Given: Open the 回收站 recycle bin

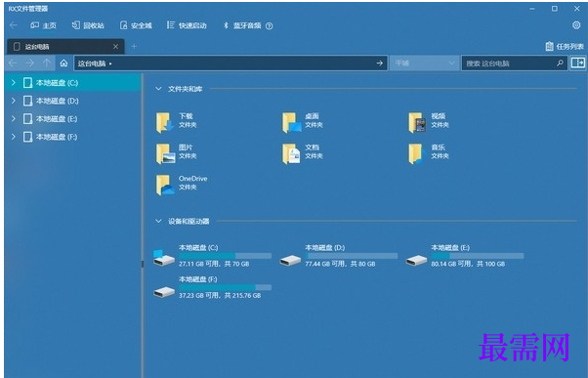Looking at the screenshot, I should 88,25.
